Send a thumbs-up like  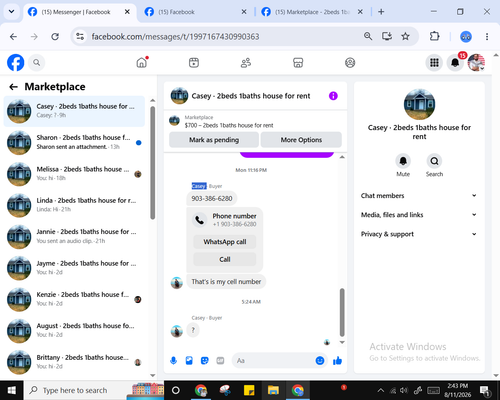(x=337, y=360)
